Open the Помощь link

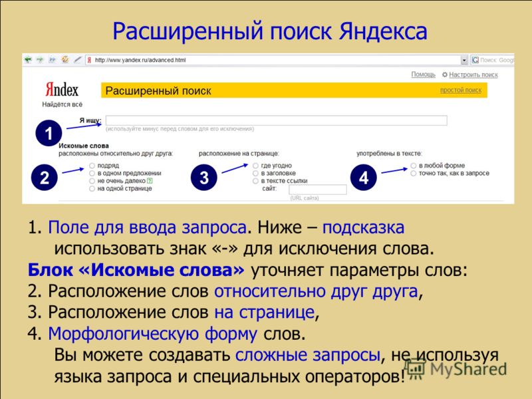[x=423, y=74]
